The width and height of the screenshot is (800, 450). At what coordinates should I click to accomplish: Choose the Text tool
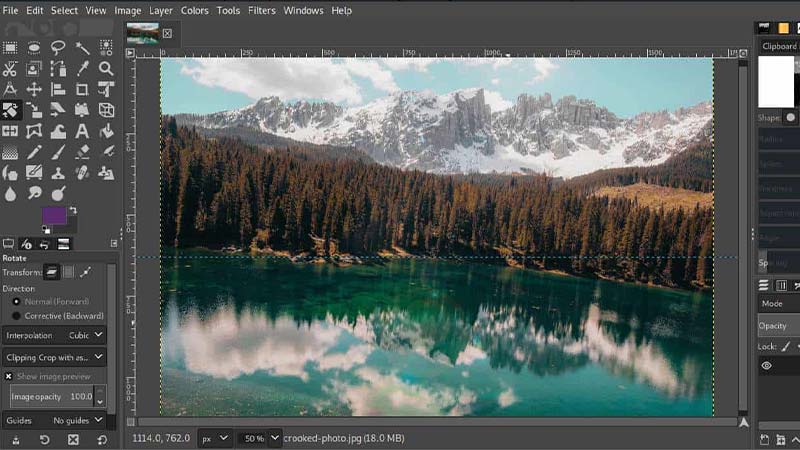point(82,131)
